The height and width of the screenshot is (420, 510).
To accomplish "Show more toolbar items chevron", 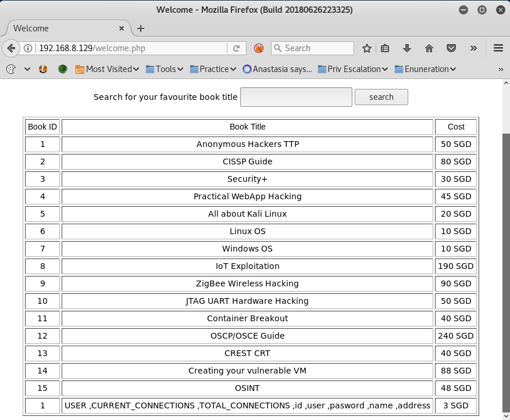I will [x=473, y=48].
